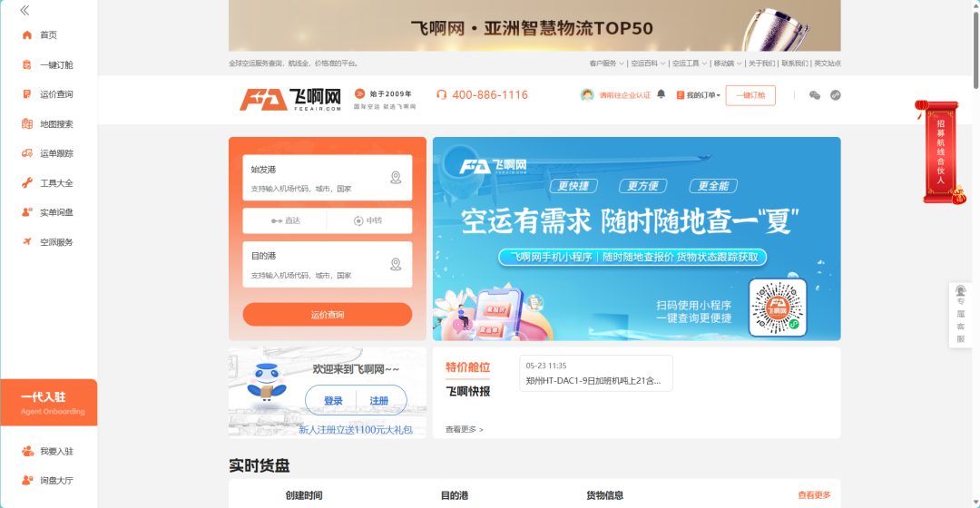Open the 我的订单 dropdown

699,95
